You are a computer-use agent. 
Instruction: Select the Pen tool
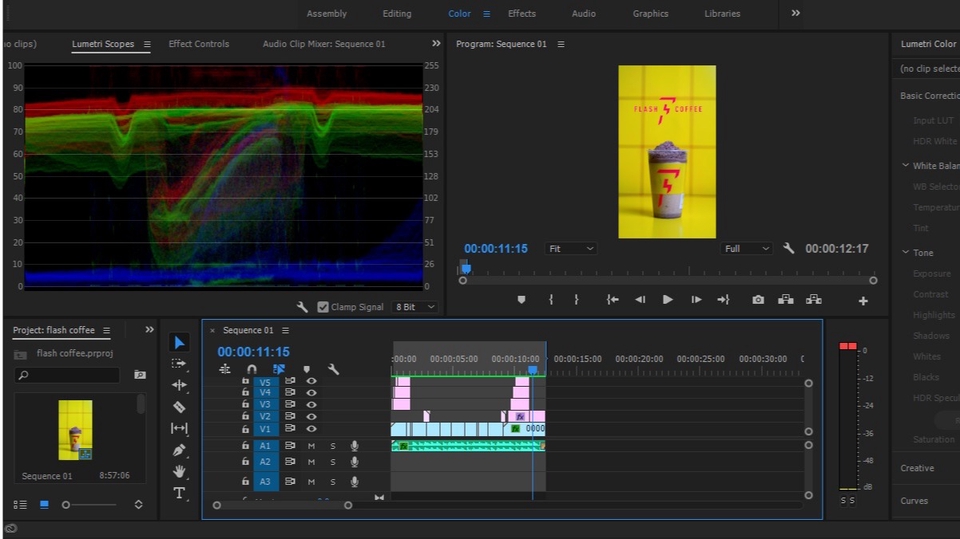tap(179, 450)
